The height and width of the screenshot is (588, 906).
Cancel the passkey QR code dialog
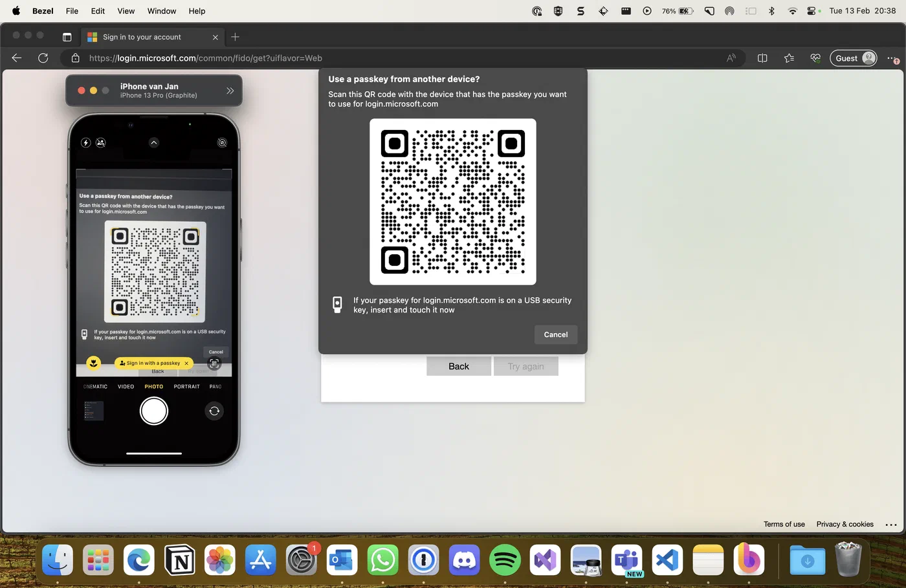tap(555, 334)
